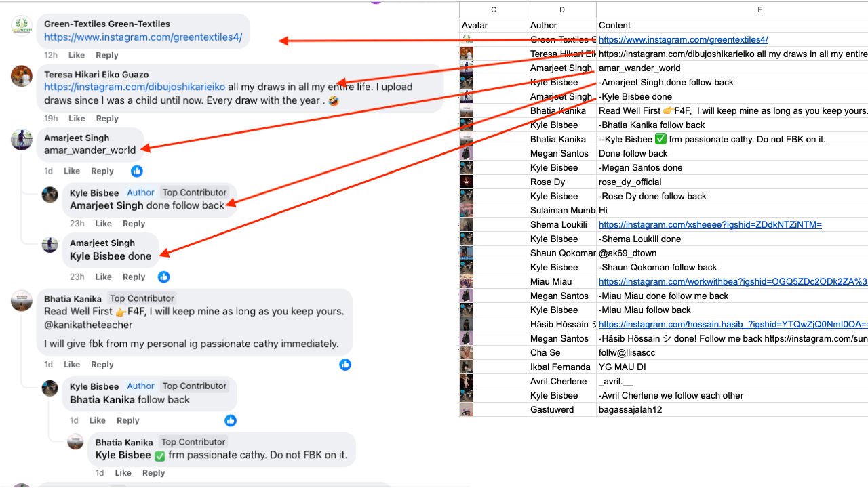Viewport: 868px width, 488px height.
Task: Select the "rose_dy_official" cell
Action: click(x=630, y=182)
